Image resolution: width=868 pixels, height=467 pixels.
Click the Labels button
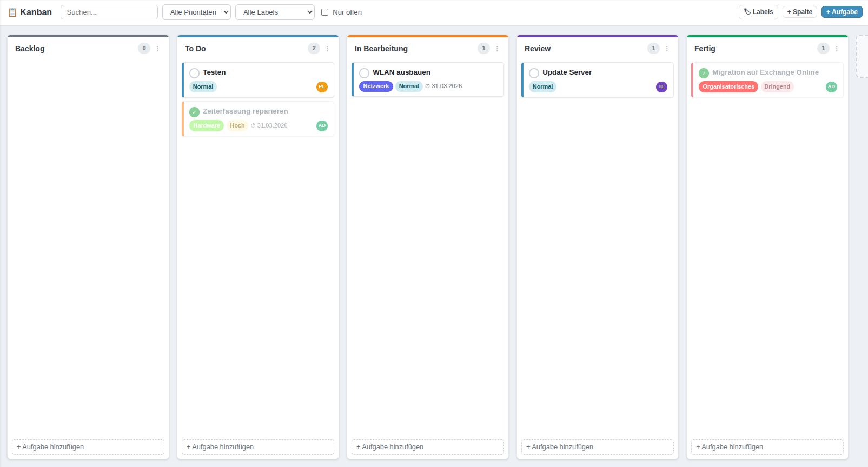pyautogui.click(x=758, y=12)
